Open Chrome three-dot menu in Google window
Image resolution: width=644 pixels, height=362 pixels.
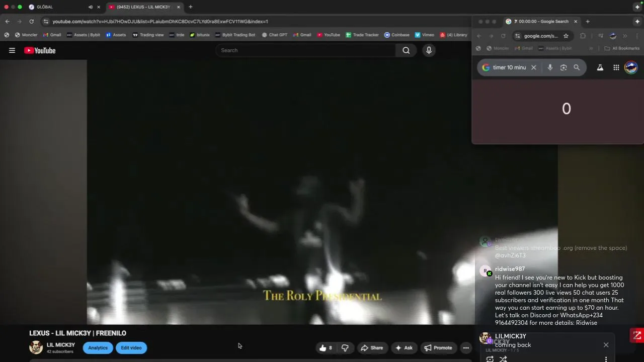tap(637, 36)
